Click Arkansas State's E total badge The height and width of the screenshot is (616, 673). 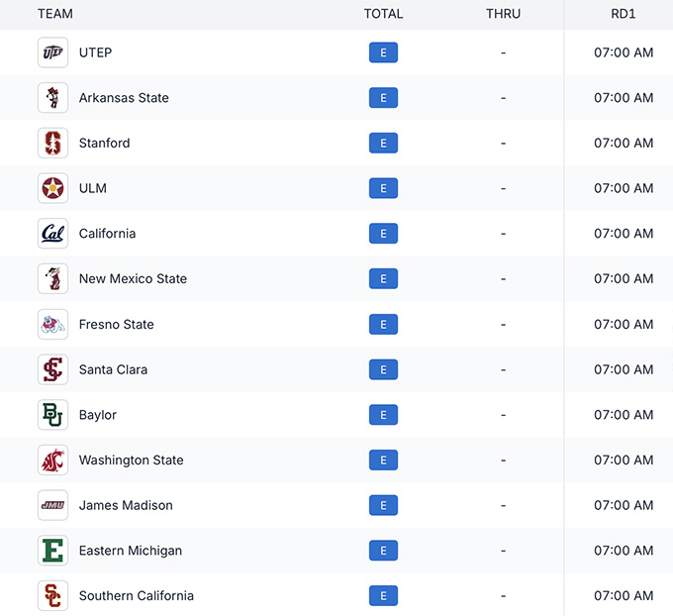383,97
